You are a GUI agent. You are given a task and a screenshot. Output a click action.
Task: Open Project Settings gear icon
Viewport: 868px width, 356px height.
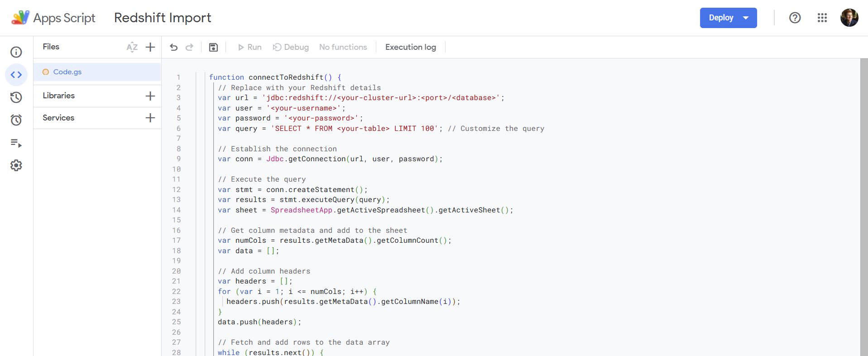pos(16,166)
